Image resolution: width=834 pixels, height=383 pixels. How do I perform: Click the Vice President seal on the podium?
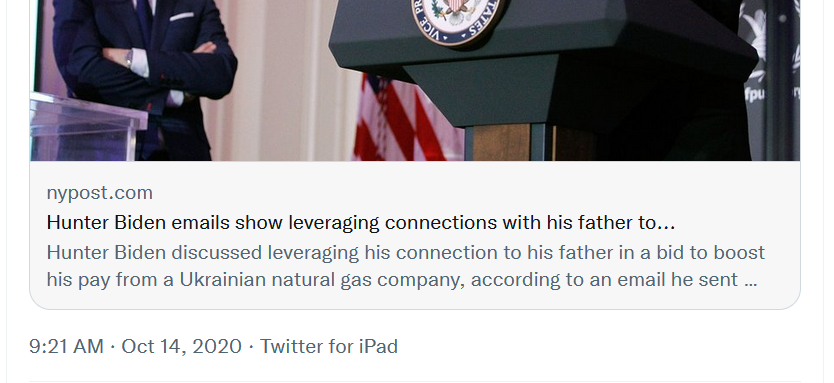457,20
